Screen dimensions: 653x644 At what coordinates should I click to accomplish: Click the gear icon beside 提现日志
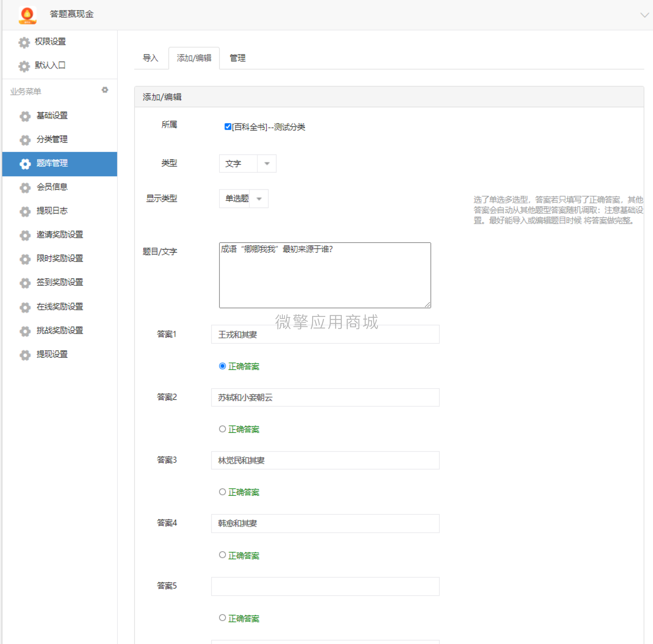(25, 212)
